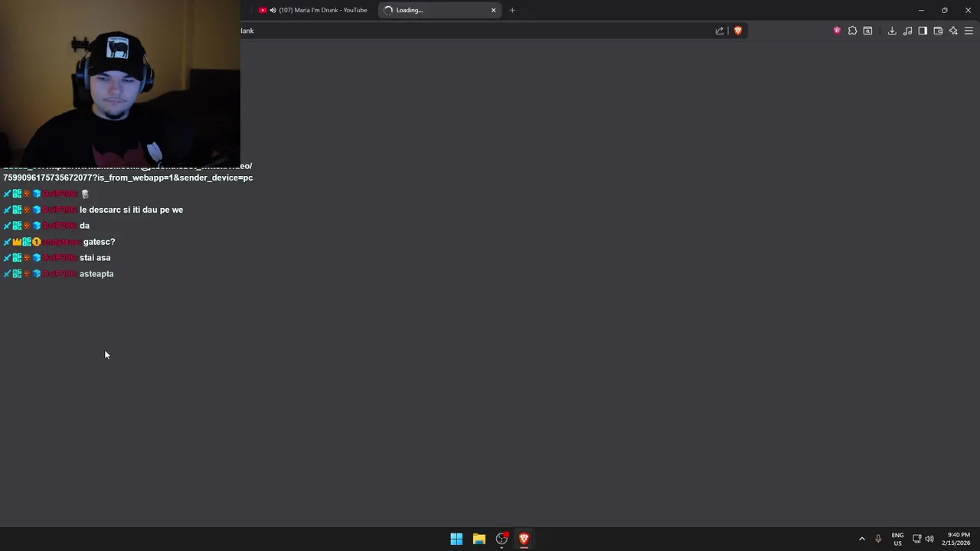Screen dimensions: 980x551
Task: Open the media control music note icon
Action: [x=907, y=31]
